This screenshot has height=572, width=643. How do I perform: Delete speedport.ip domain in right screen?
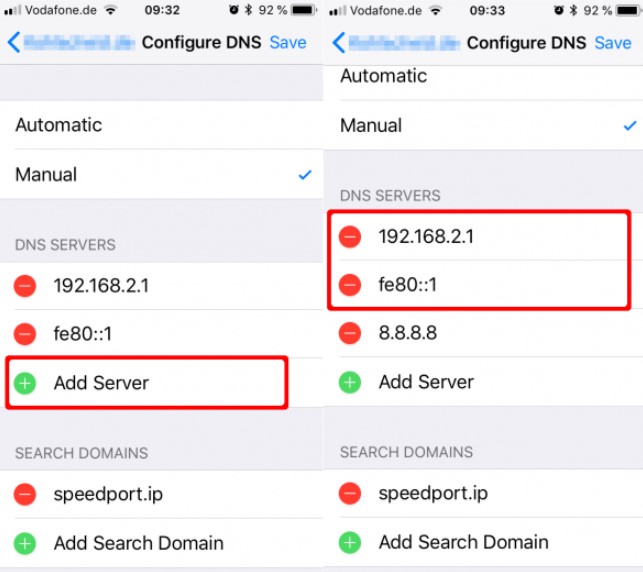pyautogui.click(x=350, y=493)
